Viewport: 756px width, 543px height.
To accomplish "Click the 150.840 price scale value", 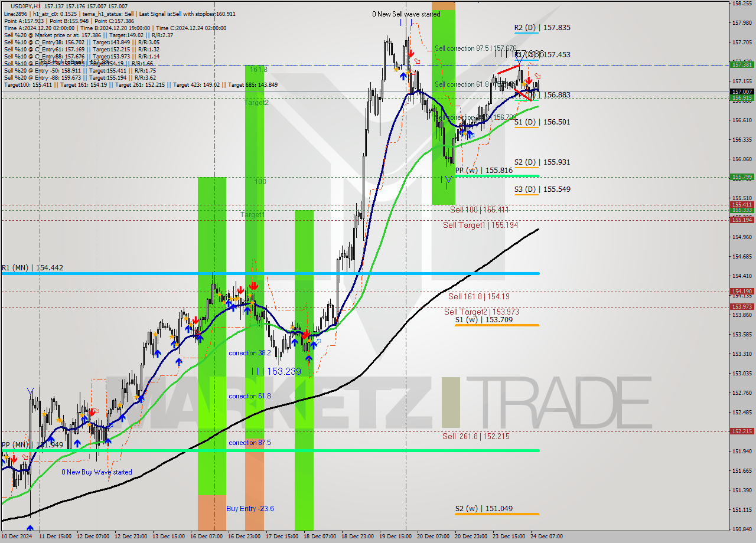I will tap(742, 529).
